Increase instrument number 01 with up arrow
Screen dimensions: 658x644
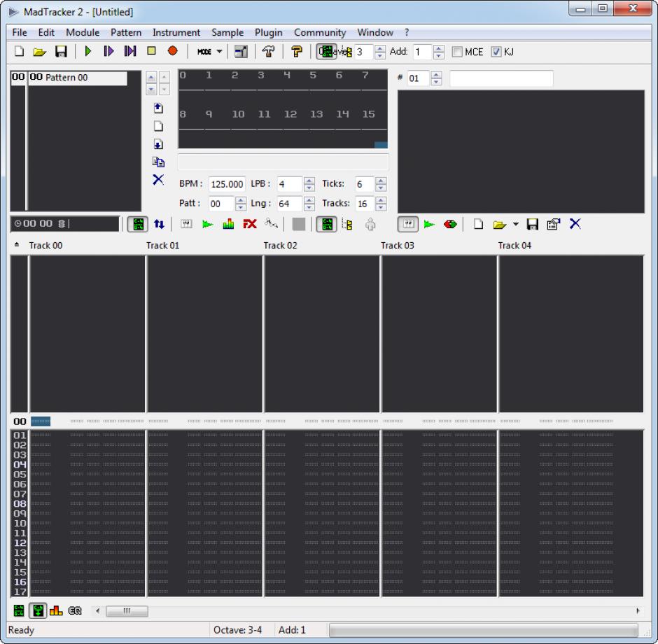pyautogui.click(x=436, y=75)
